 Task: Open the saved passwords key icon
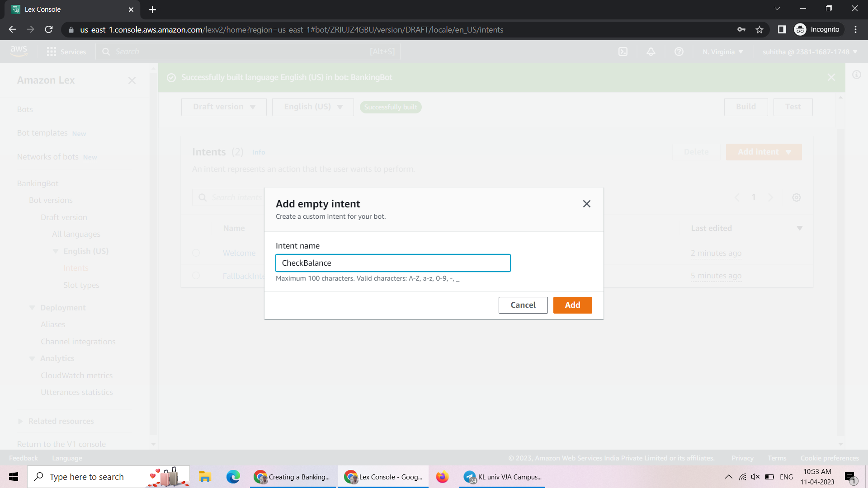pos(741,29)
